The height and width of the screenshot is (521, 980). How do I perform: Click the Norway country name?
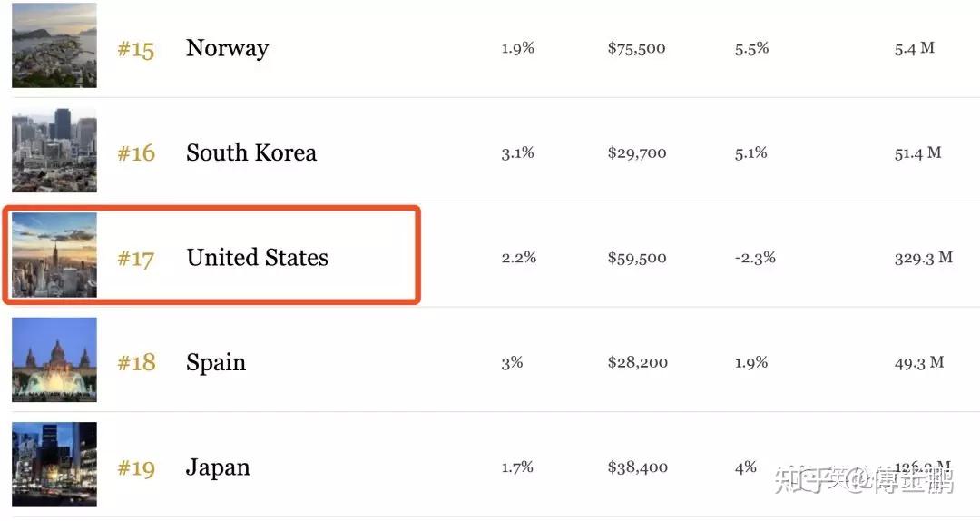tap(228, 48)
